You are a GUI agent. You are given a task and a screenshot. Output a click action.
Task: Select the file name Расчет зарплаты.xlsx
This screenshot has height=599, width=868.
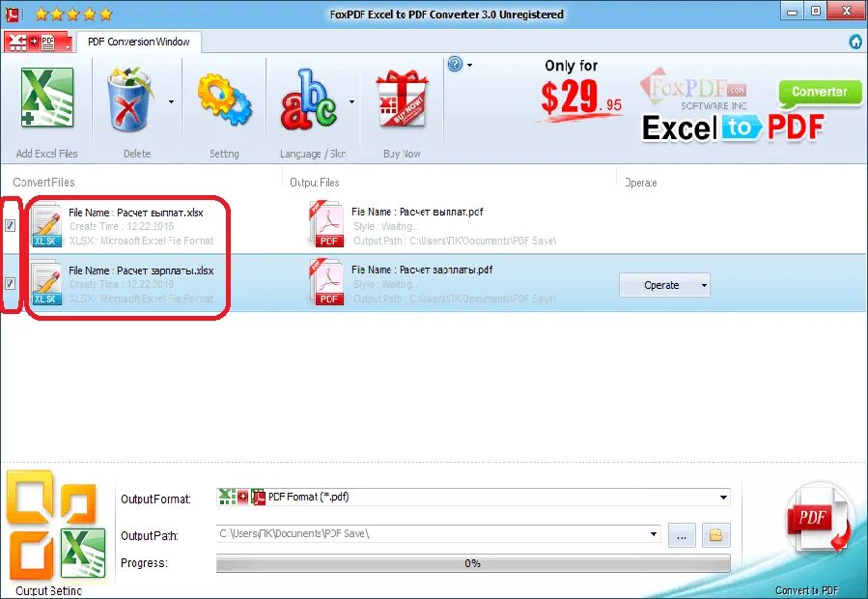point(165,271)
